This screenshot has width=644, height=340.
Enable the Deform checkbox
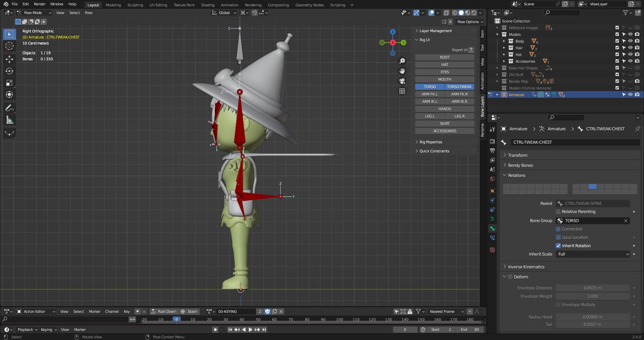tap(510, 277)
